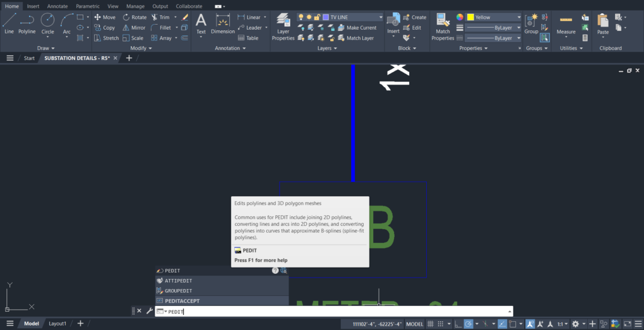Open Layer Properties manager
Viewport: 644px width, 330px height.
click(283, 27)
